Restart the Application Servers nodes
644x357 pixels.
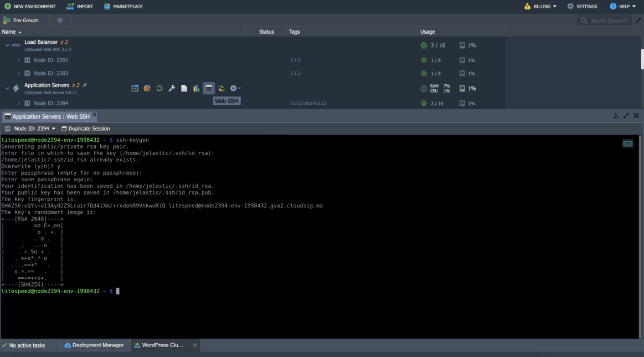pos(159,88)
